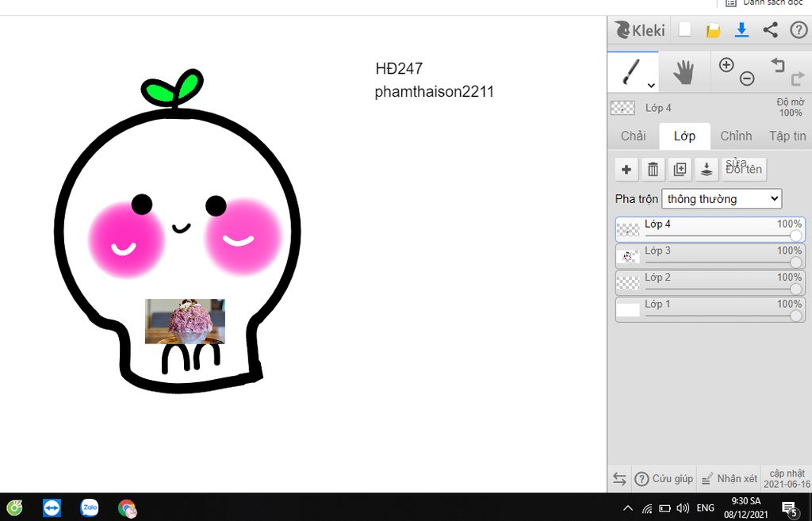Click the phamthaison2211 text on canvas

(x=434, y=92)
